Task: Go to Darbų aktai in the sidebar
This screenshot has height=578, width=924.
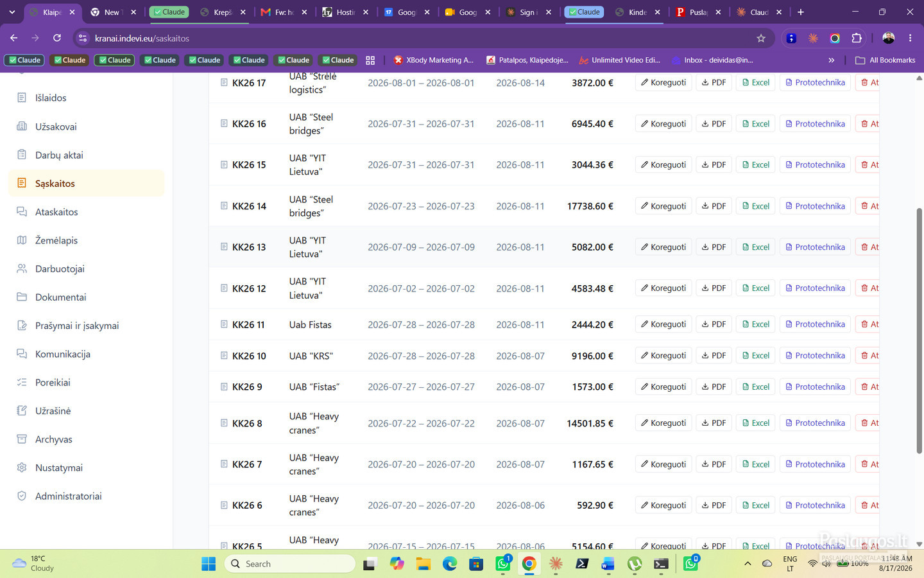Action: 86,155
